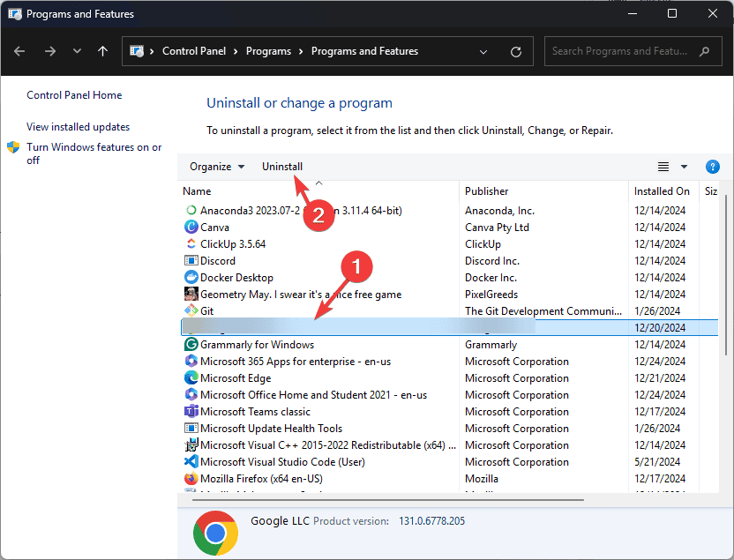The width and height of the screenshot is (734, 560).
Task: Click the change view list icon
Action: [663, 167]
